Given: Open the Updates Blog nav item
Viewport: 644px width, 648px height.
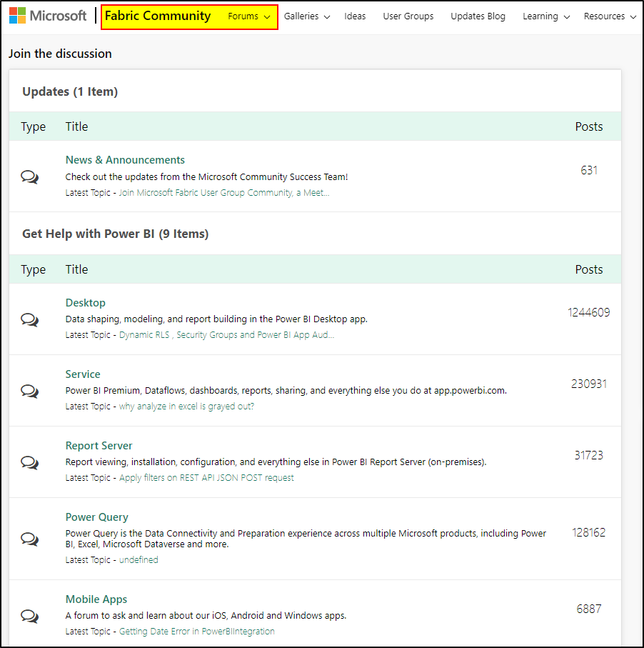Looking at the screenshot, I should coord(478,16).
